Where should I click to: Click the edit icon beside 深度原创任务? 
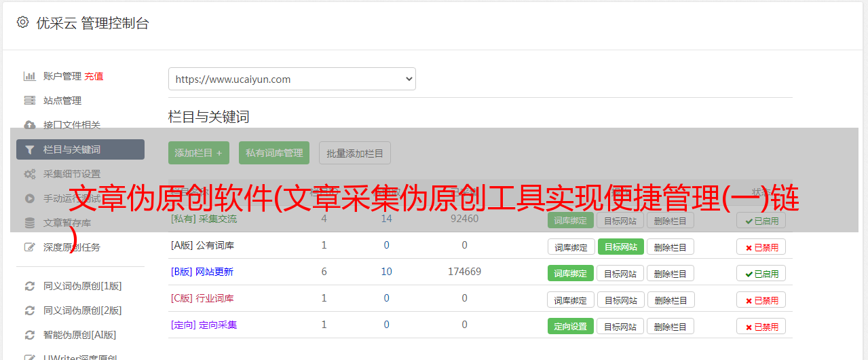click(x=30, y=247)
